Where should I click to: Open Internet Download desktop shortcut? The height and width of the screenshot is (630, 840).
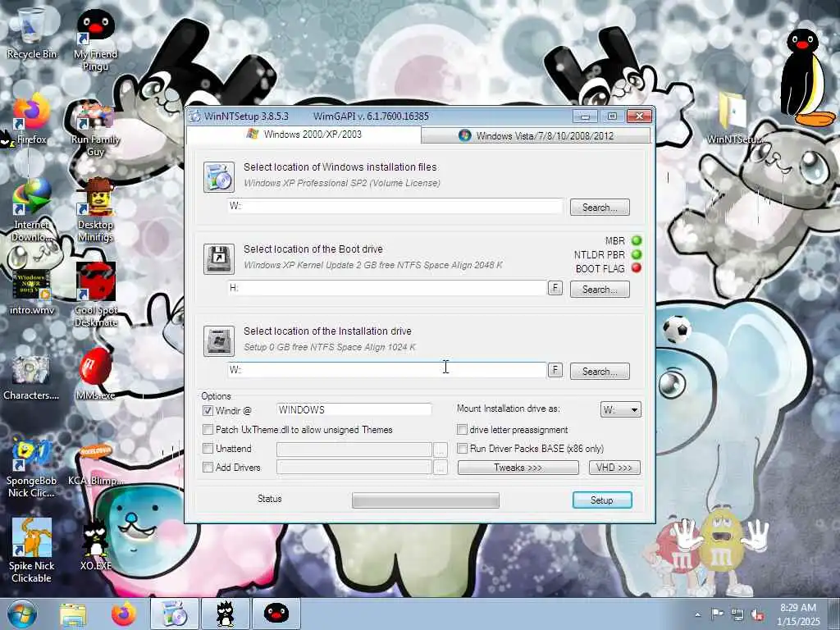click(x=31, y=211)
